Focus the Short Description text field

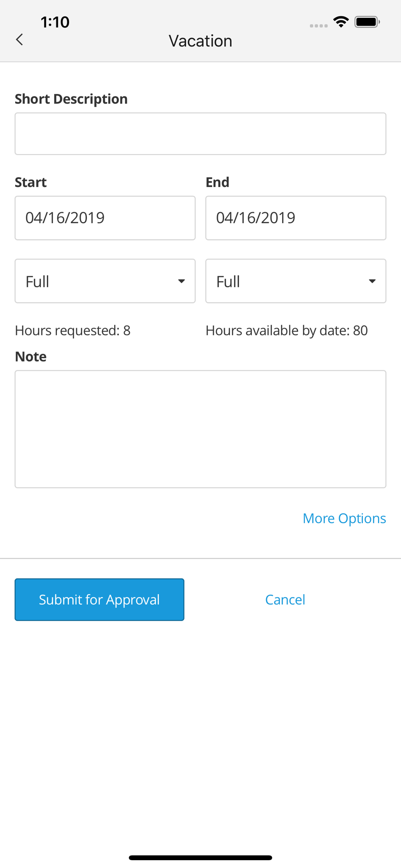click(x=200, y=134)
